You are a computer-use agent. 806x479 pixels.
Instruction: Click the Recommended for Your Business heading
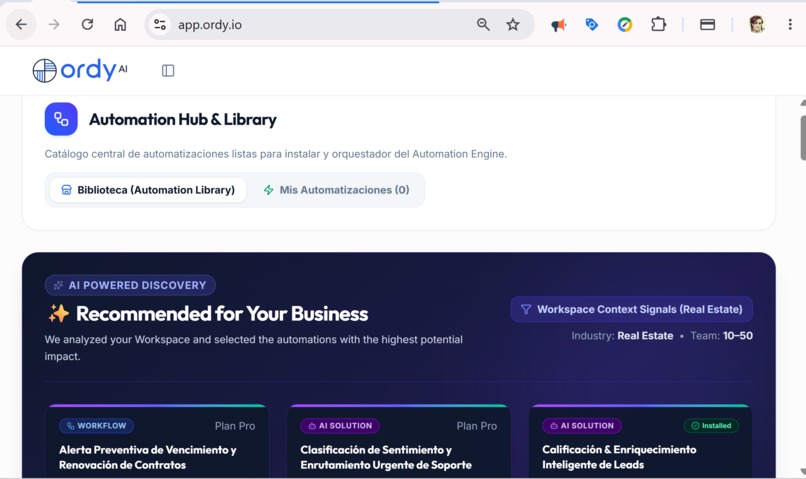click(x=222, y=314)
